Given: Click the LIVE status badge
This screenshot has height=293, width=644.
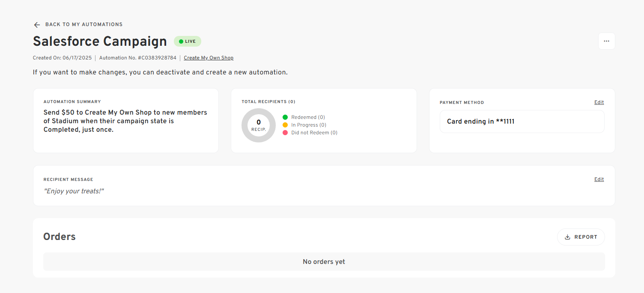Looking at the screenshot, I should 187,41.
